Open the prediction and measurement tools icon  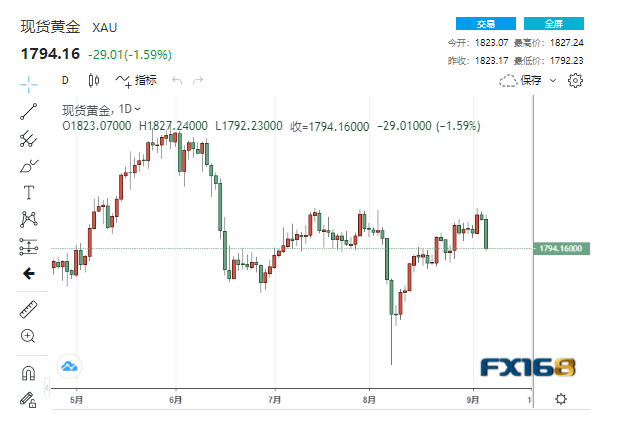coord(28,246)
